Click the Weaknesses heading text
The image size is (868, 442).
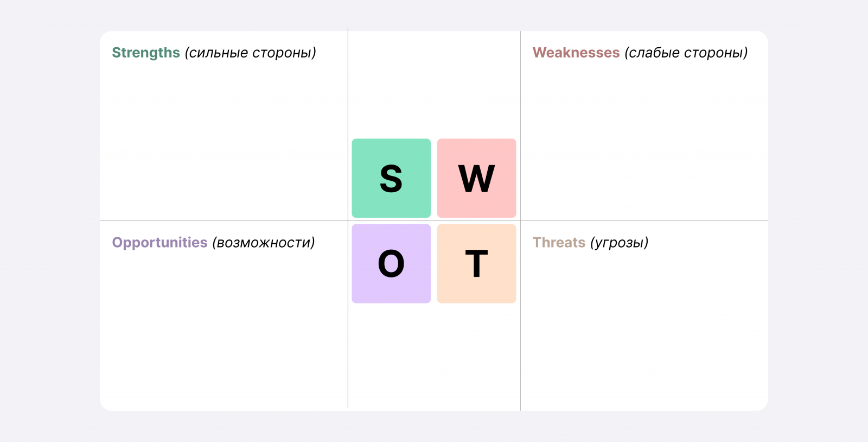pos(576,53)
